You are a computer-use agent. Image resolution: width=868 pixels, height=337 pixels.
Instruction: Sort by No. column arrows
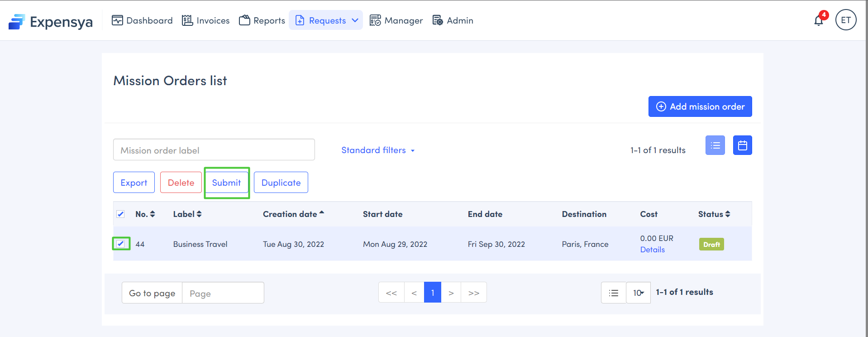tap(153, 214)
